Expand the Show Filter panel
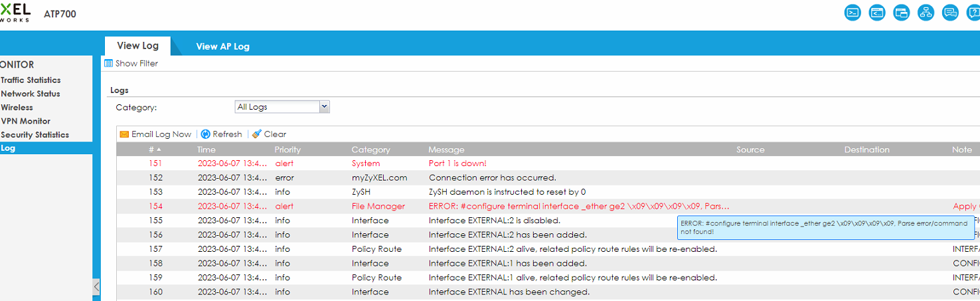This screenshot has width=980, height=301. (x=131, y=64)
